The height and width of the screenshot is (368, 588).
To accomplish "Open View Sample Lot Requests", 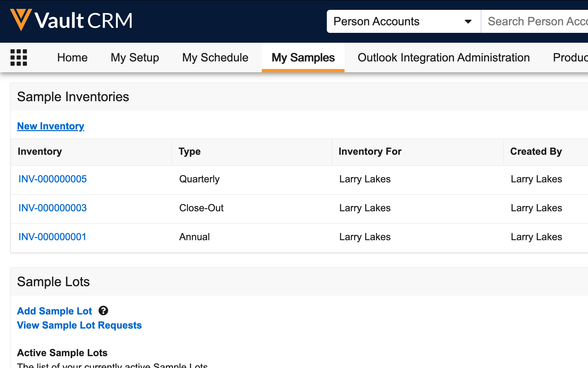I will [x=79, y=325].
